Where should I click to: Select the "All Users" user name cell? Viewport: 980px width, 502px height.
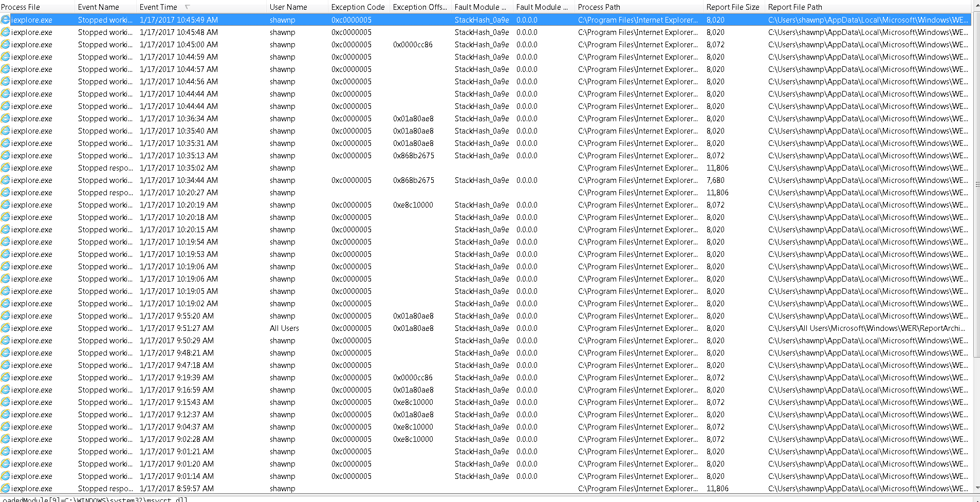click(x=284, y=328)
